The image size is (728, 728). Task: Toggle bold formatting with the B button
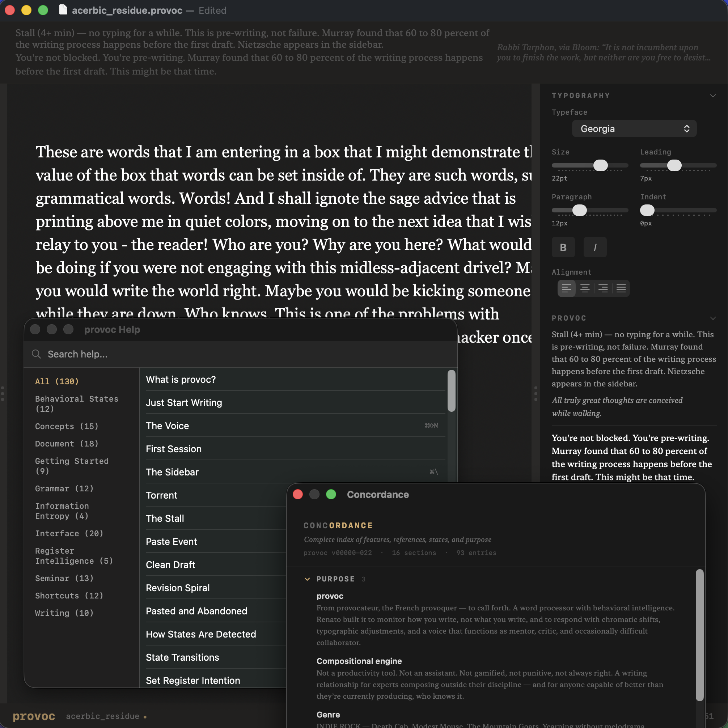tap(563, 247)
